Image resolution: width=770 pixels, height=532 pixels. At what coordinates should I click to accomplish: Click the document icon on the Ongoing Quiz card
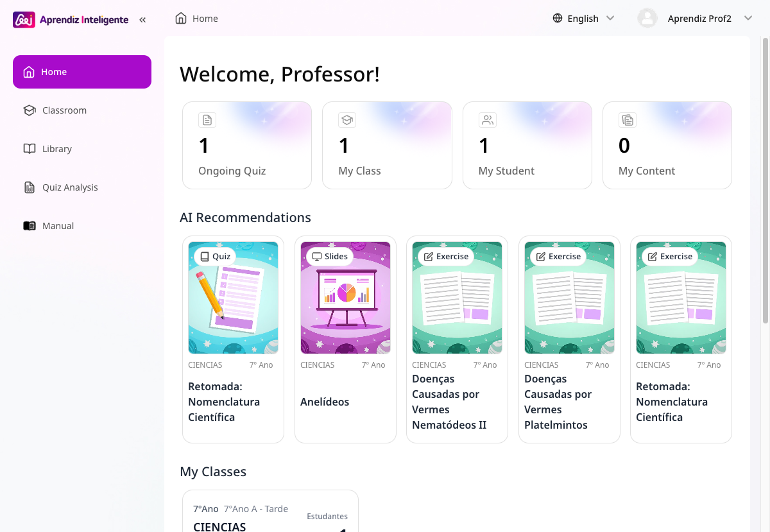tap(207, 120)
